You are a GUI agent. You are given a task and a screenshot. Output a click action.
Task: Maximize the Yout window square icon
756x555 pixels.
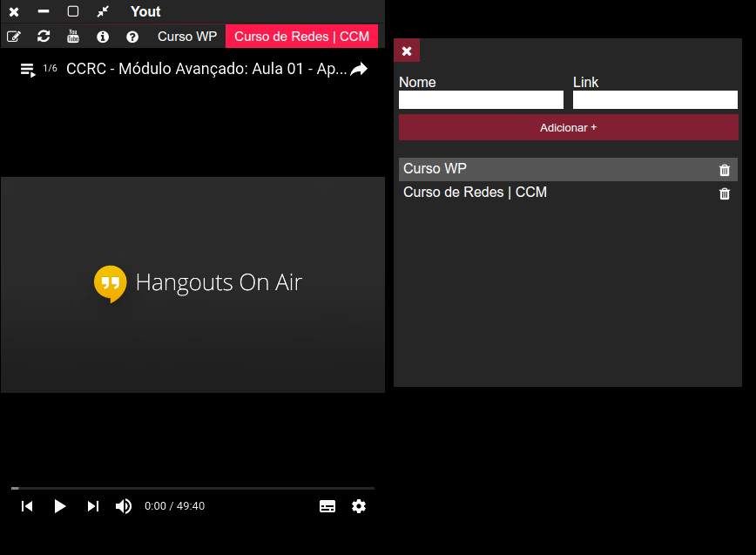coord(73,11)
